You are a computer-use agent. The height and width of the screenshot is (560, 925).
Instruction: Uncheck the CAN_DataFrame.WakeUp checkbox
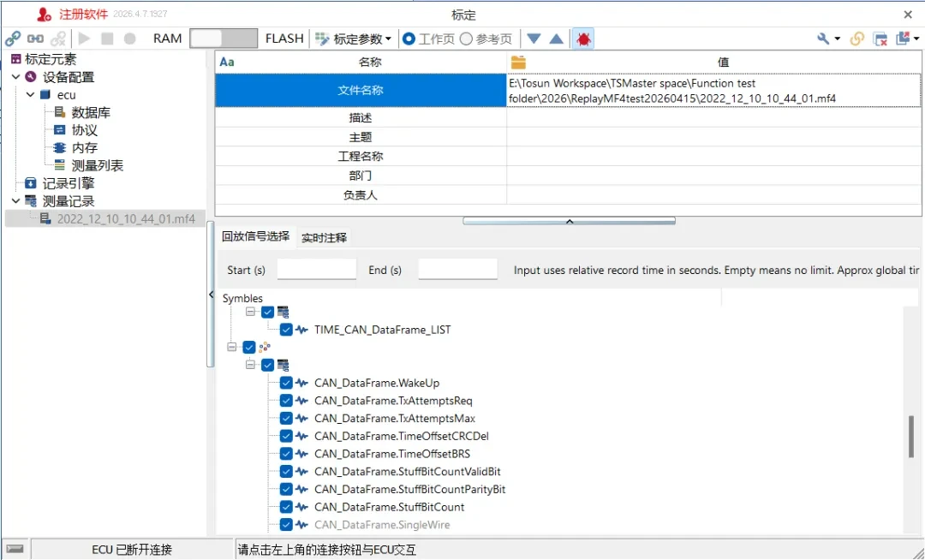(x=286, y=383)
